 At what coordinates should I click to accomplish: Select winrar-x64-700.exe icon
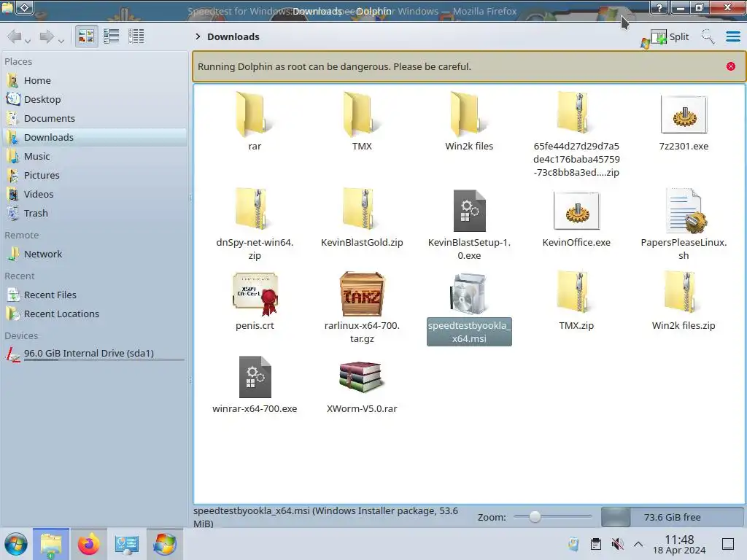pyautogui.click(x=255, y=377)
